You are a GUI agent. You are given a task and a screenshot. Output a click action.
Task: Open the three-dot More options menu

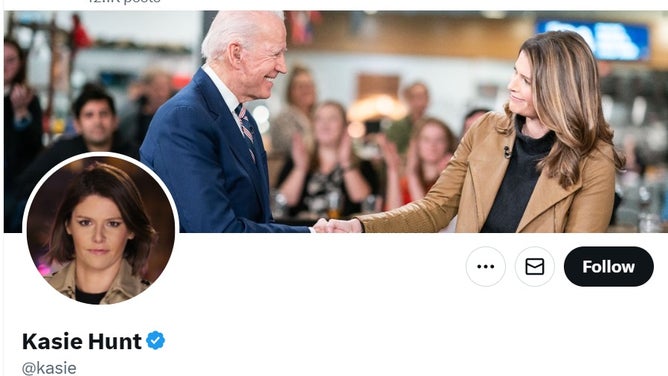(486, 267)
